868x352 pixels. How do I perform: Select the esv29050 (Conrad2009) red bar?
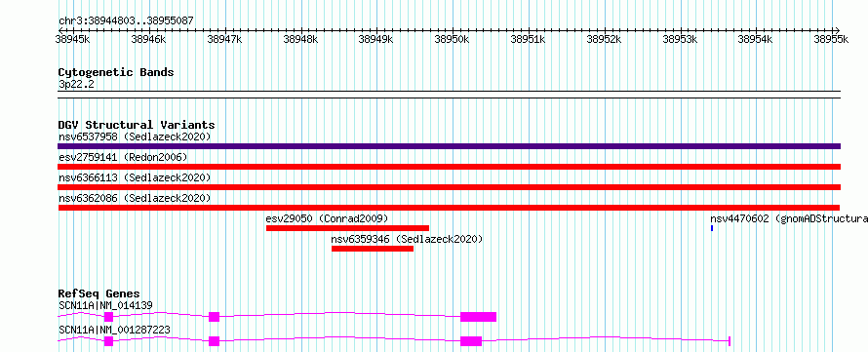[347, 228]
